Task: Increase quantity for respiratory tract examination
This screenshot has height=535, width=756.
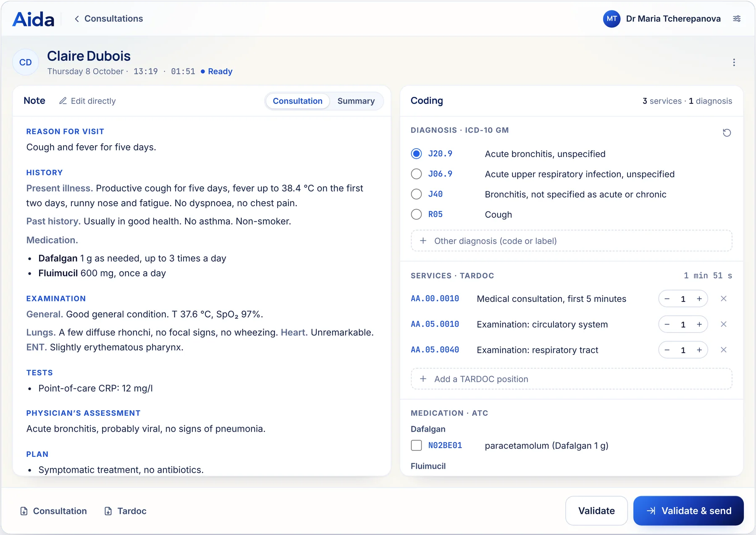Action: 699,350
